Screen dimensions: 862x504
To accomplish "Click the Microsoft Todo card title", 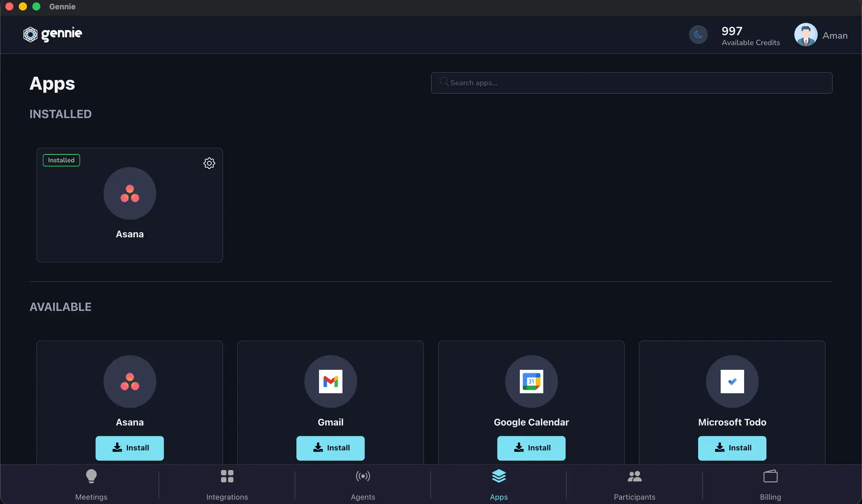I will [732, 422].
